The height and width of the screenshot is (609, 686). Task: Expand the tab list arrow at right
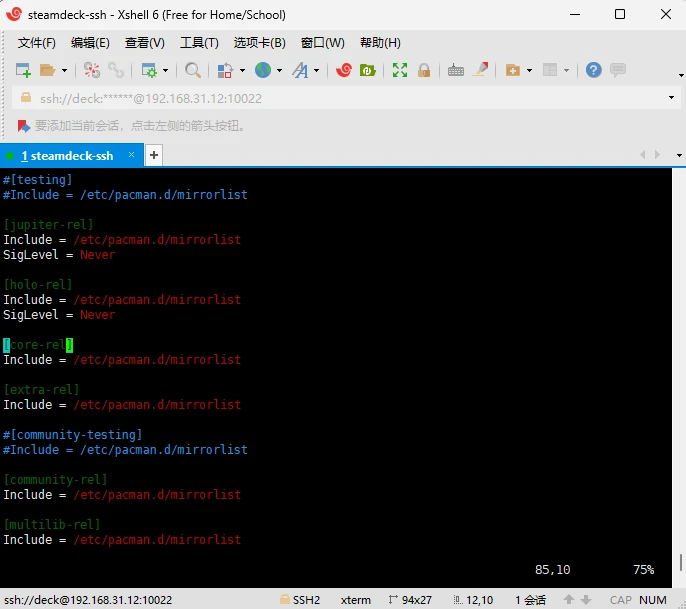click(679, 155)
